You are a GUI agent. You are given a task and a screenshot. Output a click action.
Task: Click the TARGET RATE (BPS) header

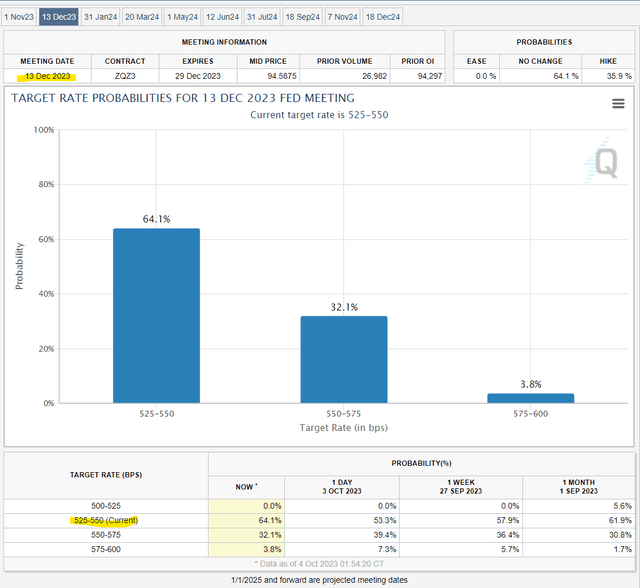pyautogui.click(x=106, y=475)
